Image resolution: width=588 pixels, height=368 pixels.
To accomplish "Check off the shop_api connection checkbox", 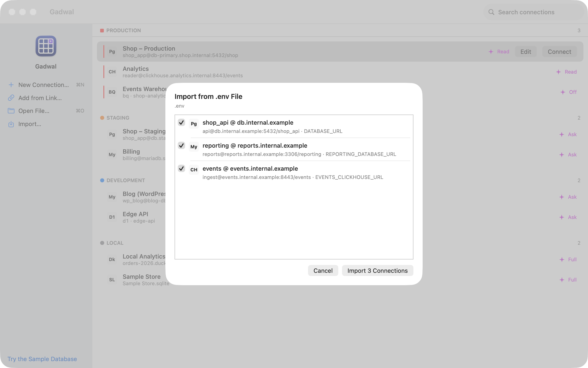I will [181, 122].
